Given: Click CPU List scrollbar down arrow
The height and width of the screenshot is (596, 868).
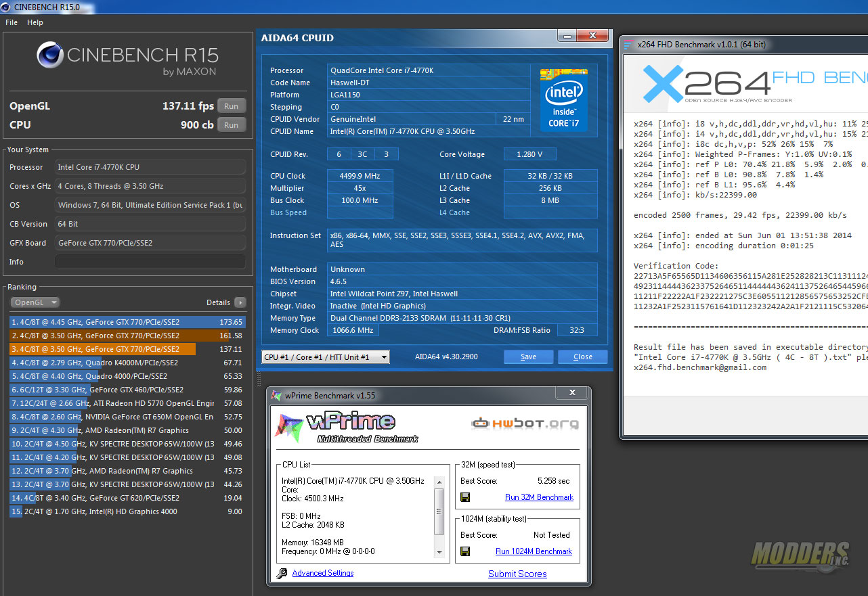Looking at the screenshot, I should point(439,552).
